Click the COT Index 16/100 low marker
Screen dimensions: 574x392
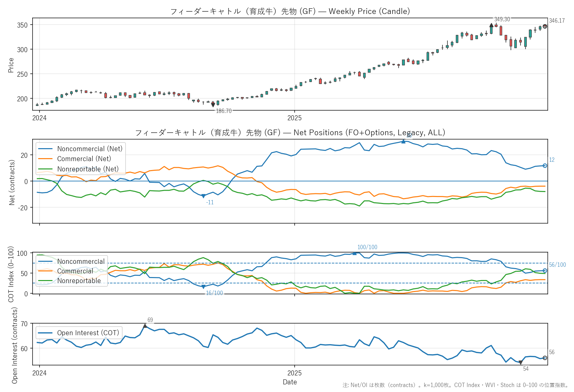(x=203, y=287)
